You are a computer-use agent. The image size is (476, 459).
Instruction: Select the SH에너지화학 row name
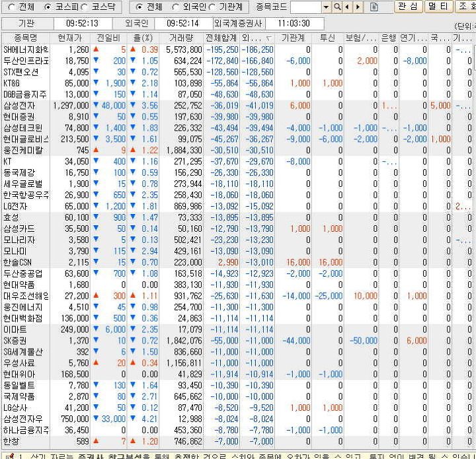(x=26, y=50)
